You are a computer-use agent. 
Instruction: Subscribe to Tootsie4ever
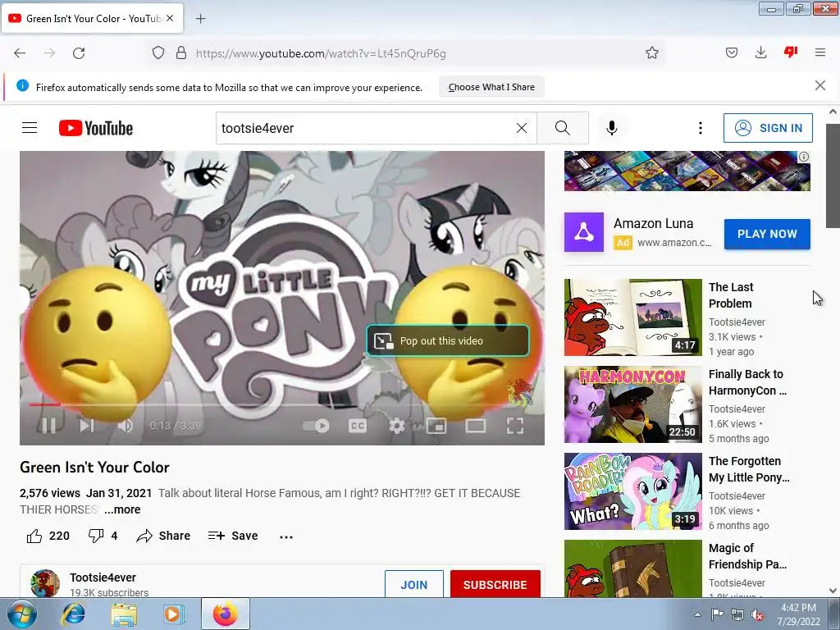(495, 584)
